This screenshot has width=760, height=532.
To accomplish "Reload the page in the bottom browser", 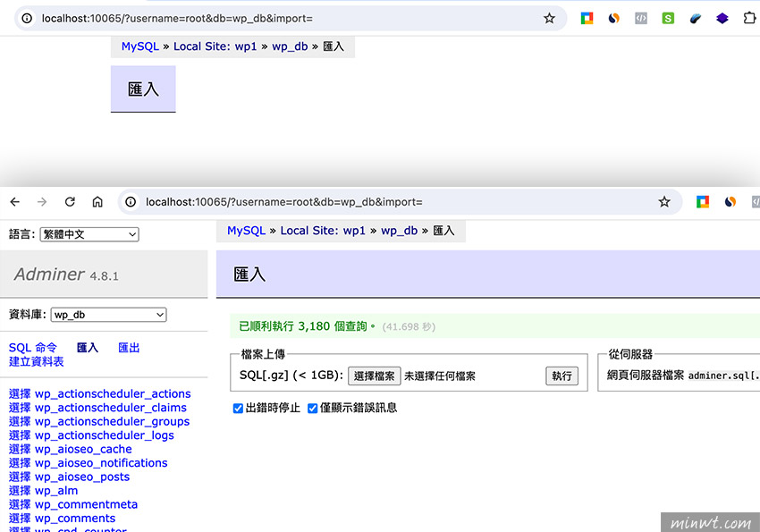I will pos(70,201).
